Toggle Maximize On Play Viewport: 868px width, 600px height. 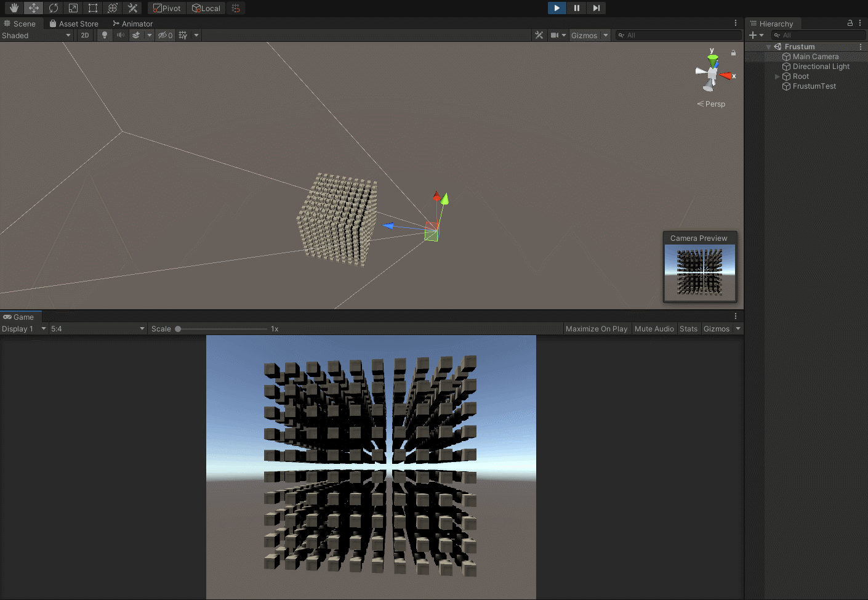coord(597,328)
